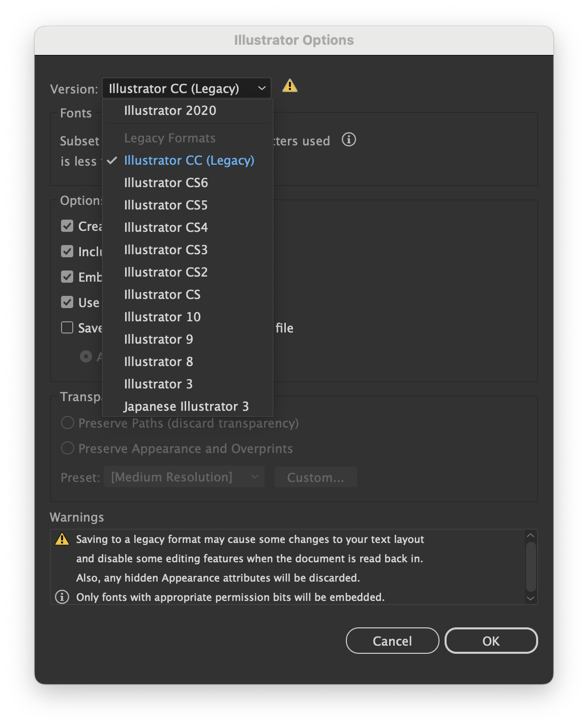Click the yellow warning icon beside Version
Screen dimensions: 588x727
click(x=289, y=85)
